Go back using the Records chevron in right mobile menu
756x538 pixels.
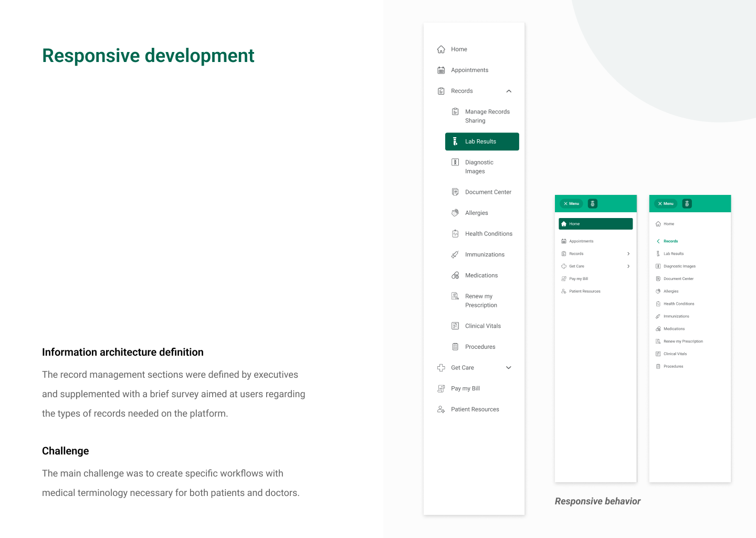coord(658,241)
